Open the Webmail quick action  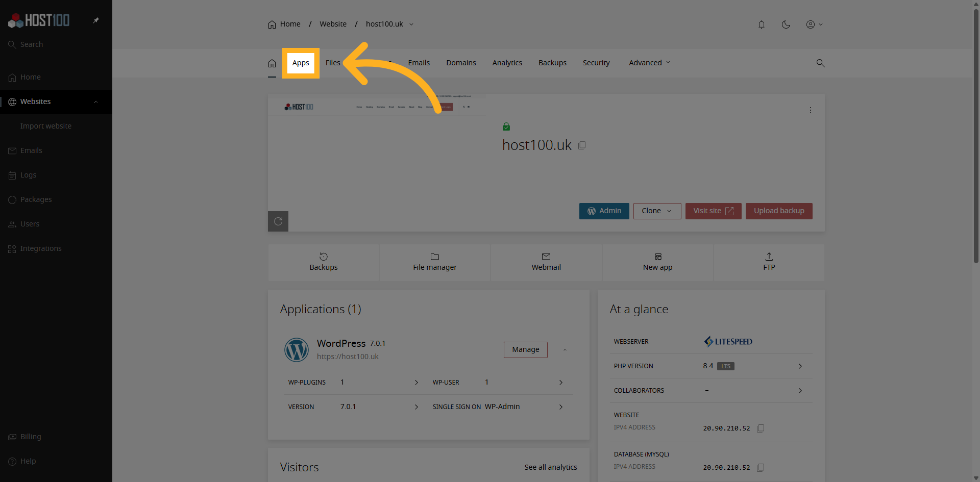(546, 262)
